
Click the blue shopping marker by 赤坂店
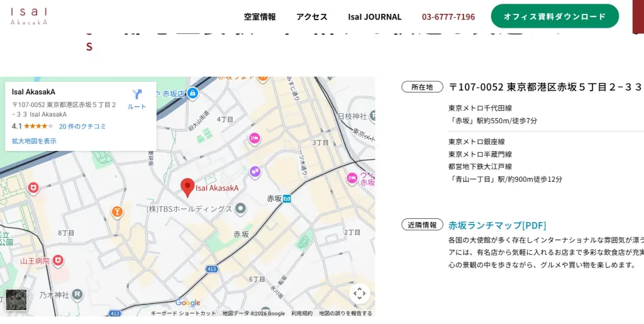coord(192,94)
